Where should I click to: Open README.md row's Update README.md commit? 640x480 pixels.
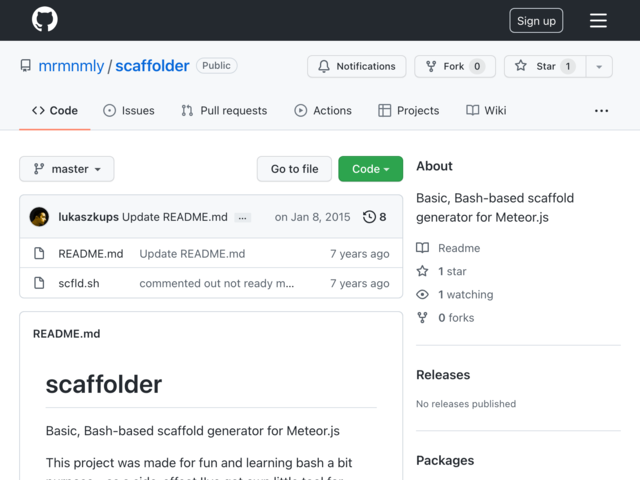[x=192, y=254]
